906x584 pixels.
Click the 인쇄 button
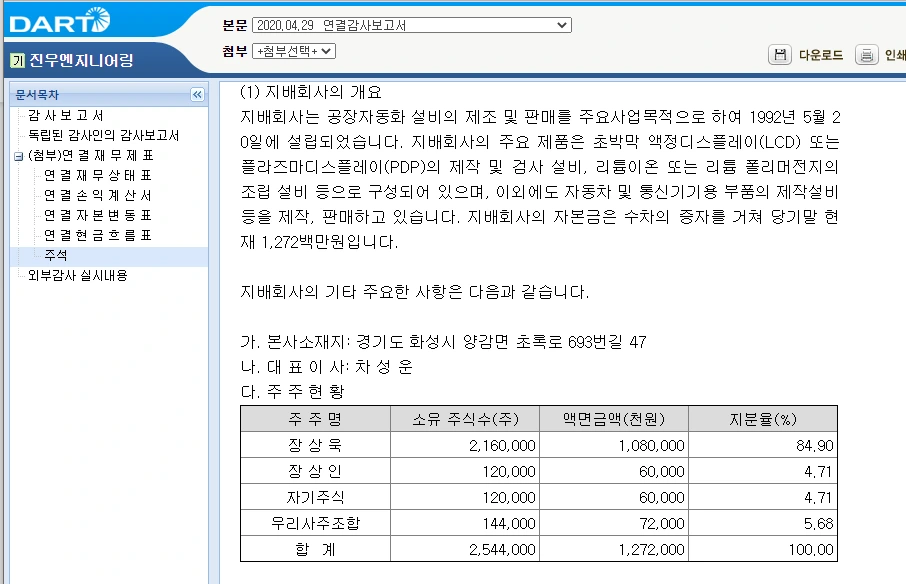pyautogui.click(x=895, y=55)
